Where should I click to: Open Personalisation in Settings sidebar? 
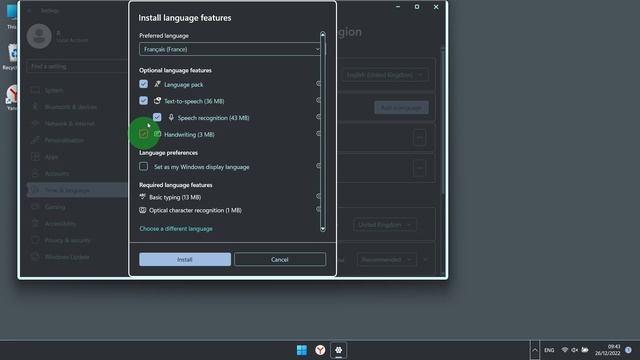pyautogui.click(x=78, y=140)
